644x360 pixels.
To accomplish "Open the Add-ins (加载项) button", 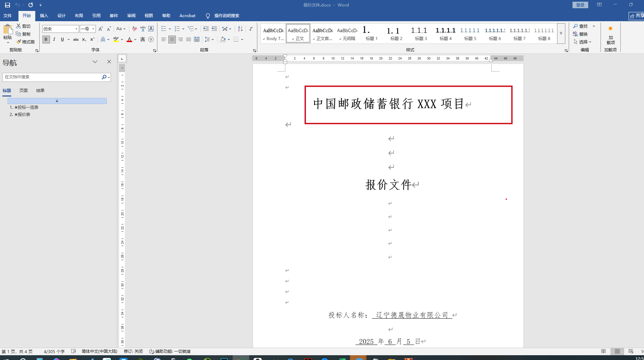I will click(x=610, y=35).
